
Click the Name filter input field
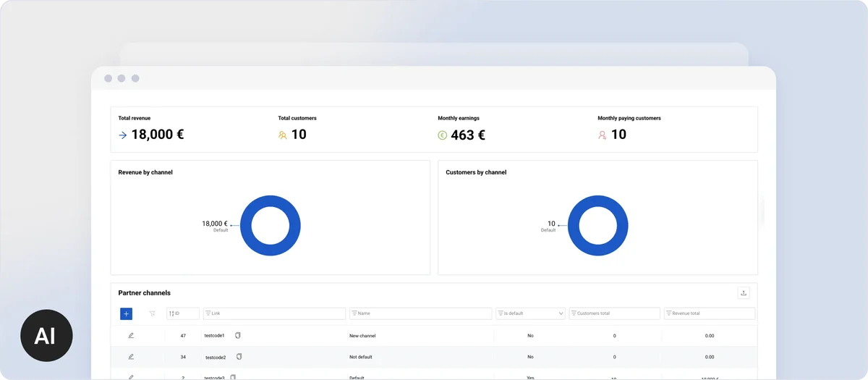click(x=421, y=313)
